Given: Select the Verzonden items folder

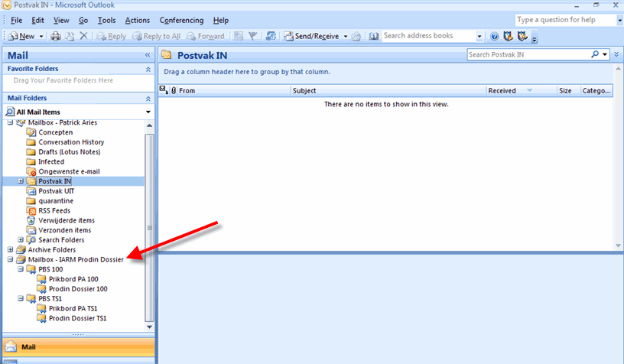Looking at the screenshot, I should pos(64,230).
